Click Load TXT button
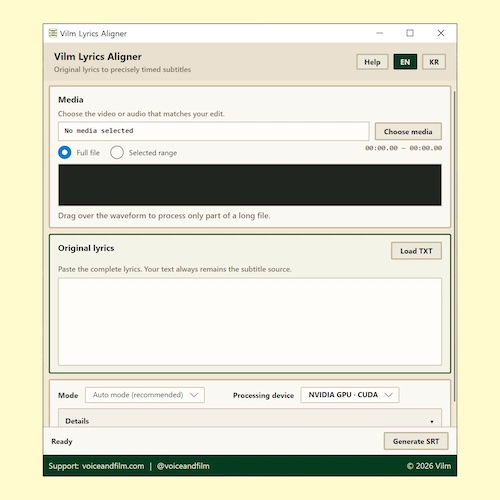The height and width of the screenshot is (500, 500). click(416, 251)
